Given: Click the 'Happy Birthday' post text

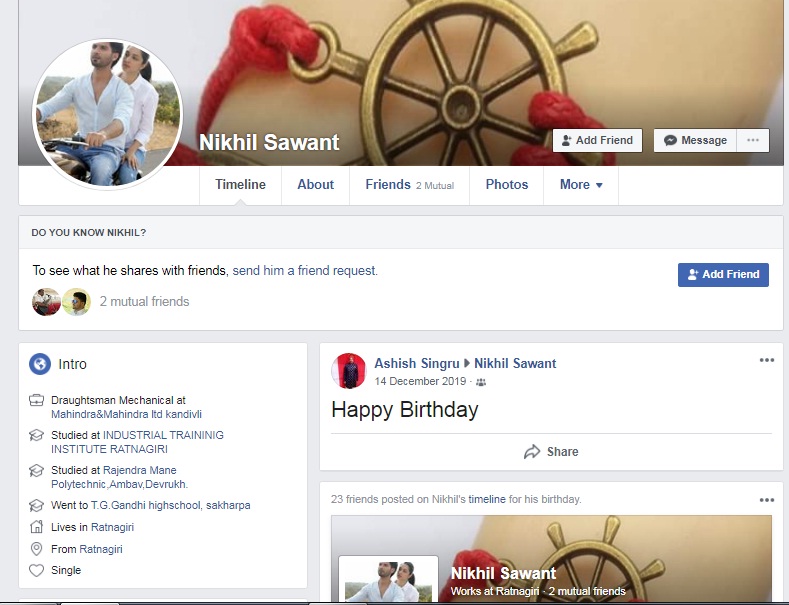Looking at the screenshot, I should 405,410.
